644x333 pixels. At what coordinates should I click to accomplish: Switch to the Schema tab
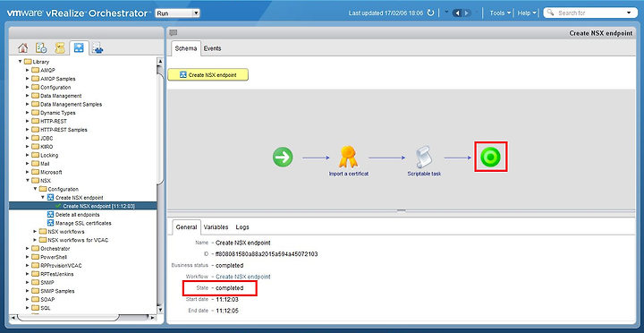coord(186,48)
